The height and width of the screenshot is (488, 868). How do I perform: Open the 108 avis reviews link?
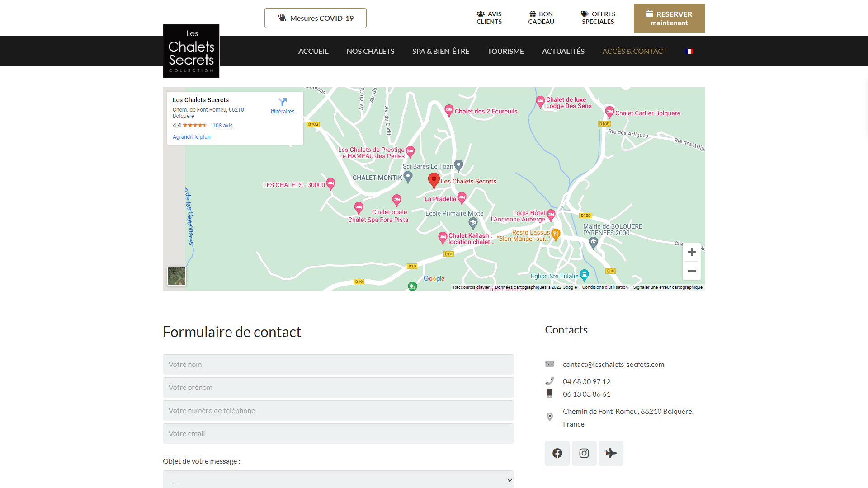click(222, 126)
